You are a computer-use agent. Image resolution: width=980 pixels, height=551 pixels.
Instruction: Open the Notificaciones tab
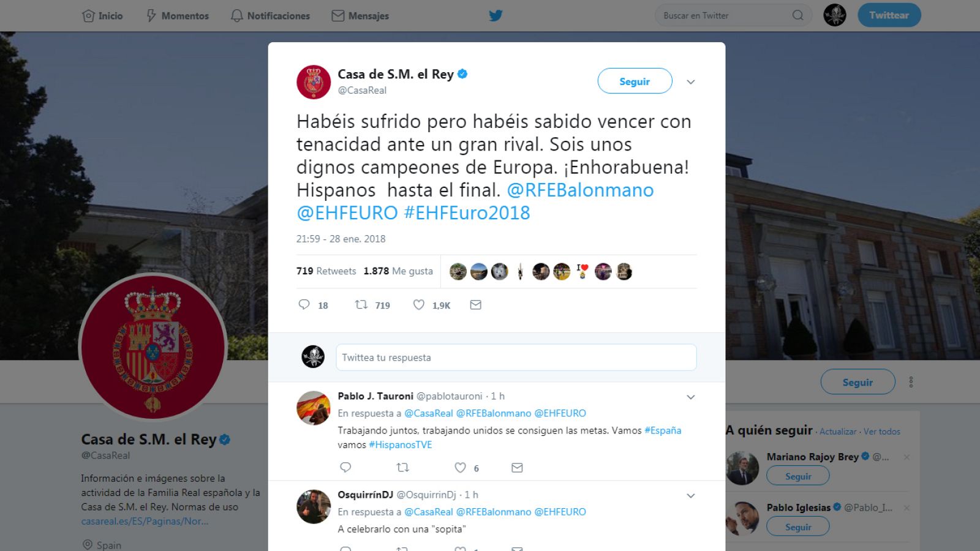click(x=270, y=15)
